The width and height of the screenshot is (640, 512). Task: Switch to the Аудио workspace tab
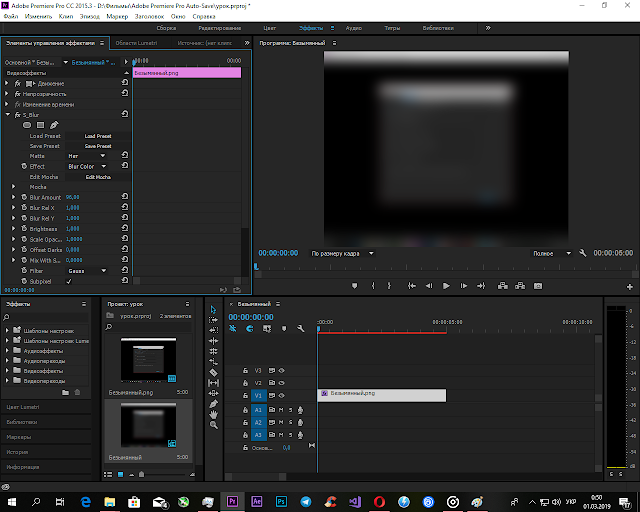pos(353,28)
